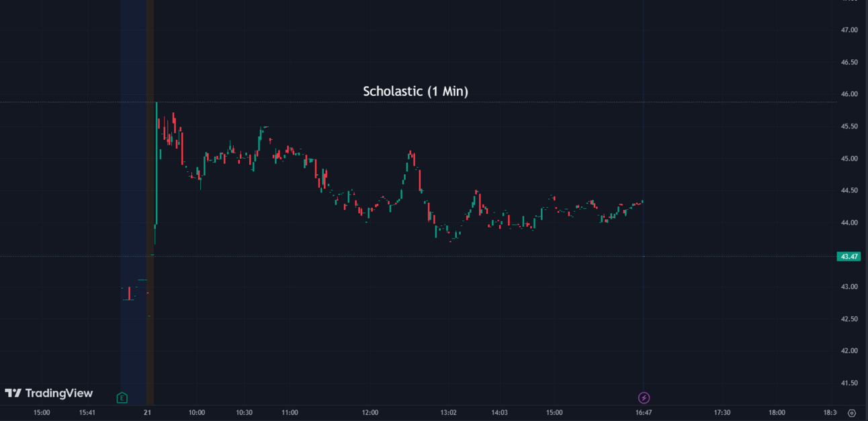Click the 10:30 time axis label
This screenshot has height=421, width=868.
pos(245,412)
